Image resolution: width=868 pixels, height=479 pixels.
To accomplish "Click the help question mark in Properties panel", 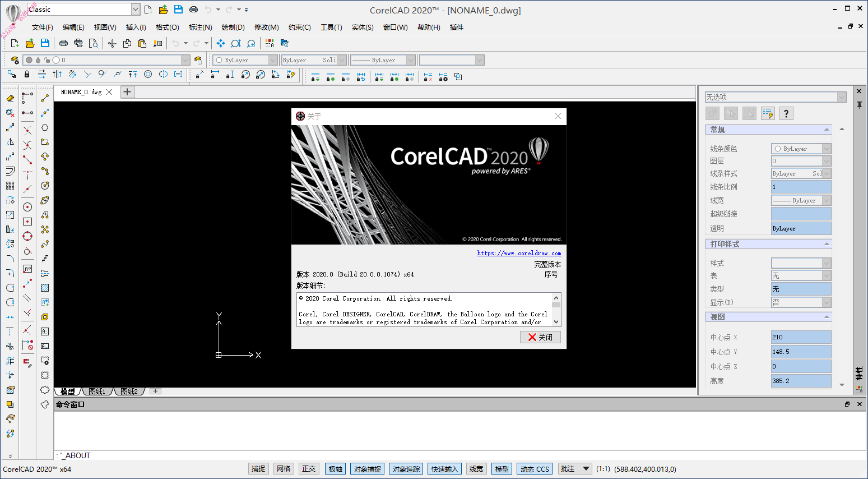I will pos(786,114).
